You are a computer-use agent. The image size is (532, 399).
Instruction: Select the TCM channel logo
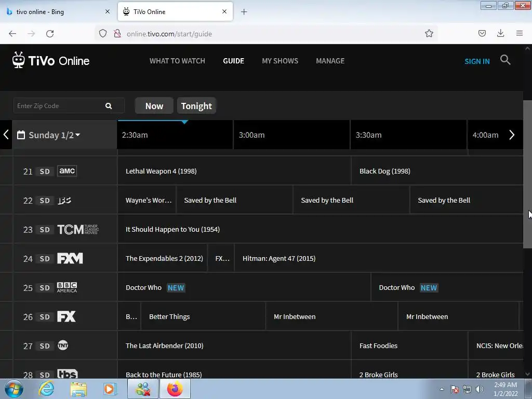coord(78,229)
